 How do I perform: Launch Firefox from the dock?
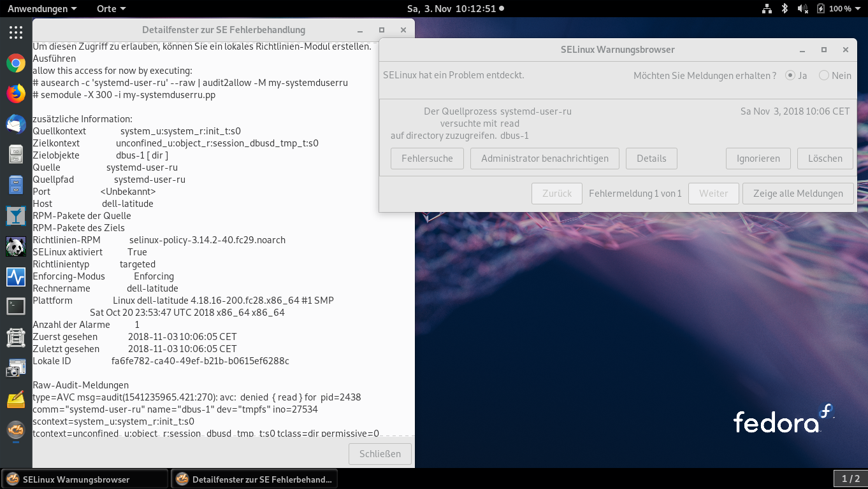(x=16, y=94)
